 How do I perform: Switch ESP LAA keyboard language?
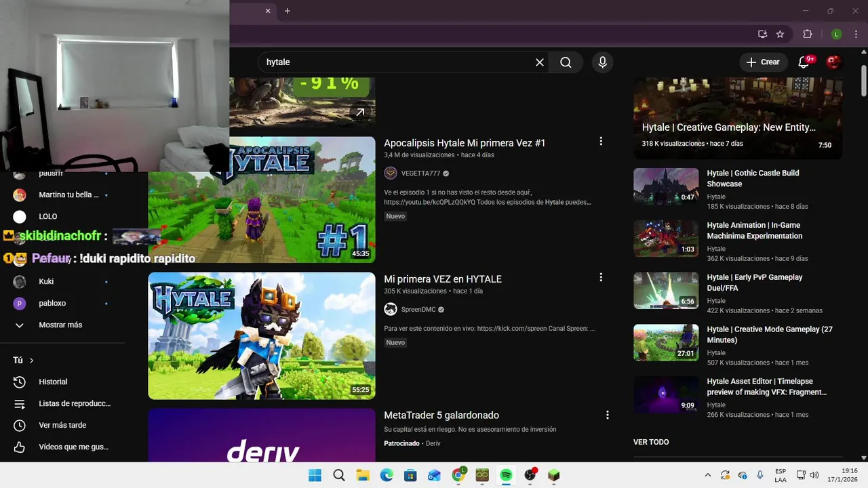tap(781, 475)
